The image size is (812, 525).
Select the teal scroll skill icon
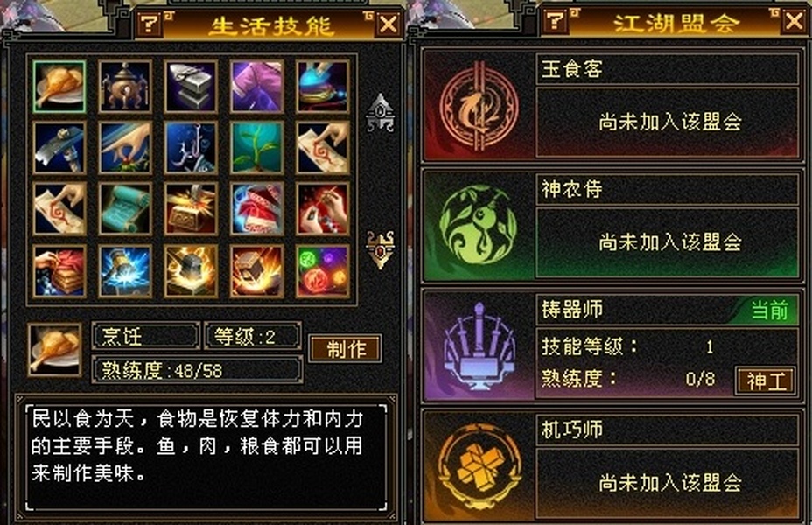125,208
